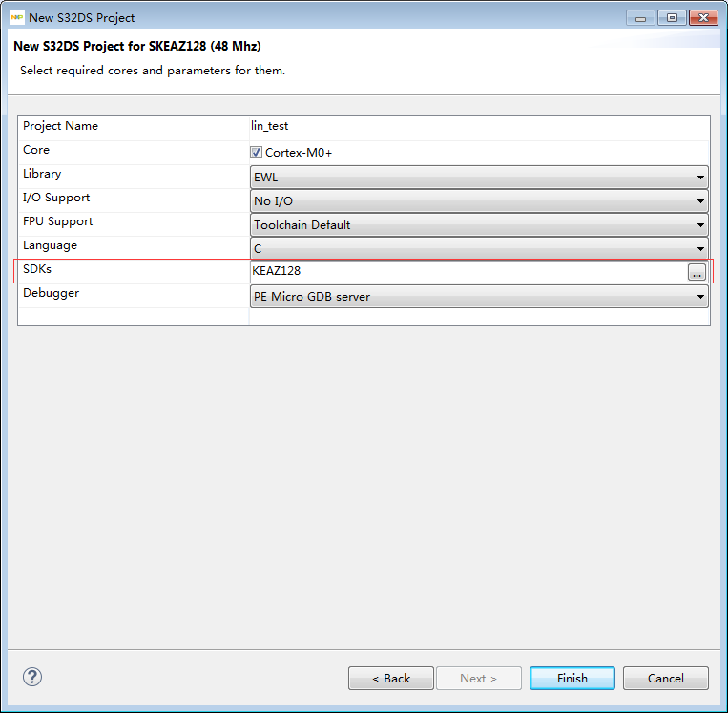Click the I/O Support label

[56, 198]
